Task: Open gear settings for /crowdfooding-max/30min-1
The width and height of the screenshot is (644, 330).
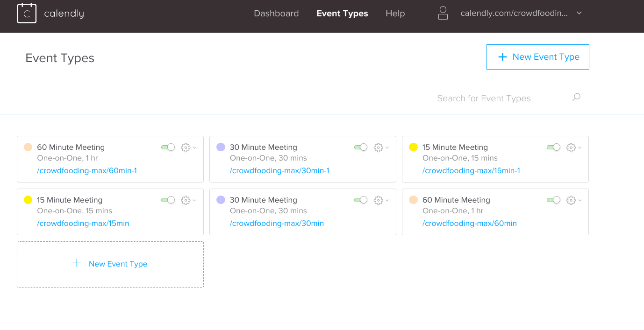Action: pos(378,147)
